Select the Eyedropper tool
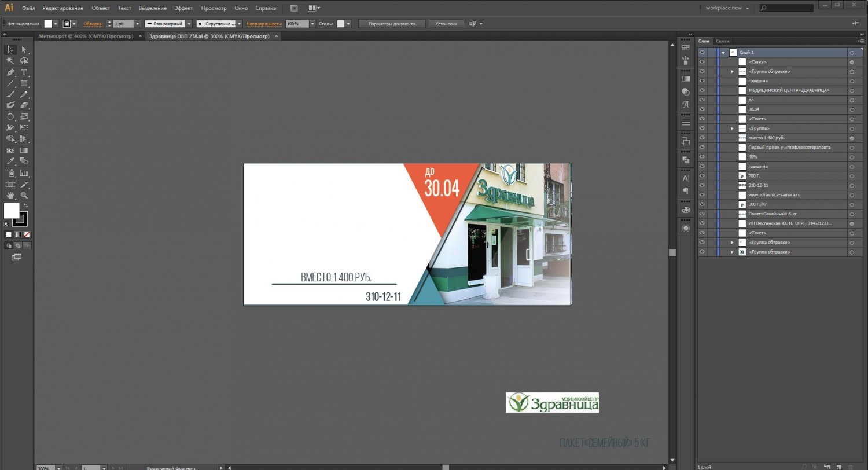The image size is (868, 470). [x=10, y=161]
